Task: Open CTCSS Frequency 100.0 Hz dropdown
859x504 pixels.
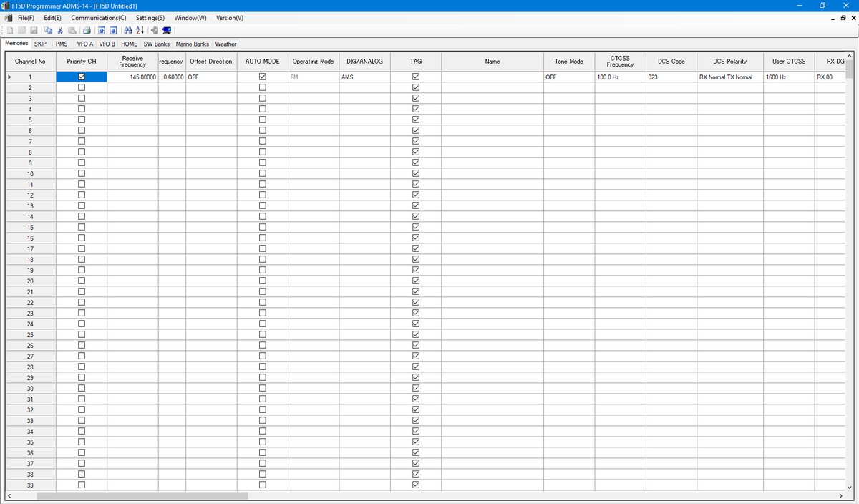Action: (x=621, y=77)
